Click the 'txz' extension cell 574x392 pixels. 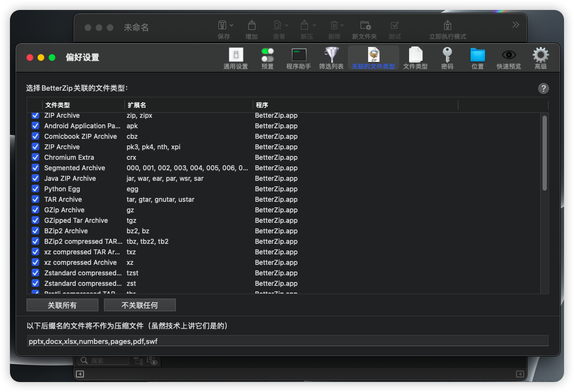pyautogui.click(x=131, y=252)
